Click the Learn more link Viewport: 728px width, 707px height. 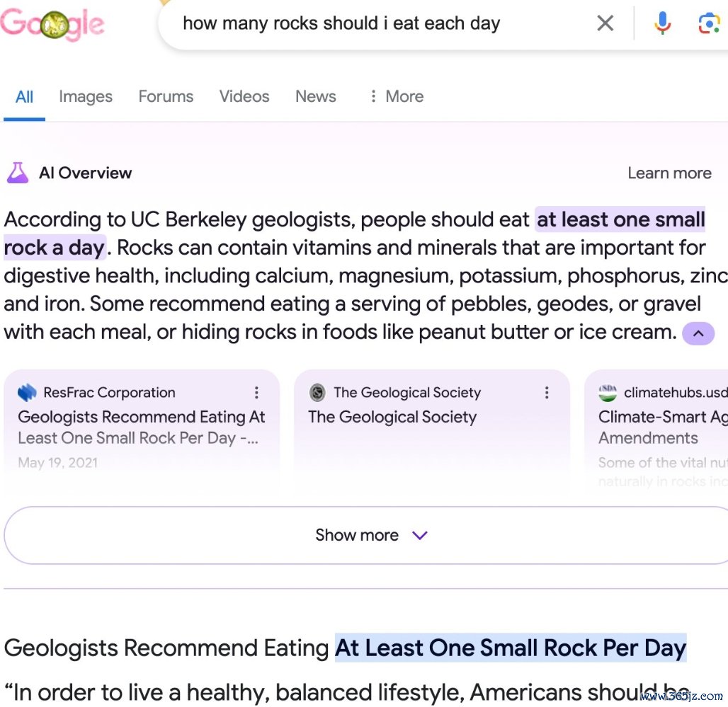tap(669, 173)
